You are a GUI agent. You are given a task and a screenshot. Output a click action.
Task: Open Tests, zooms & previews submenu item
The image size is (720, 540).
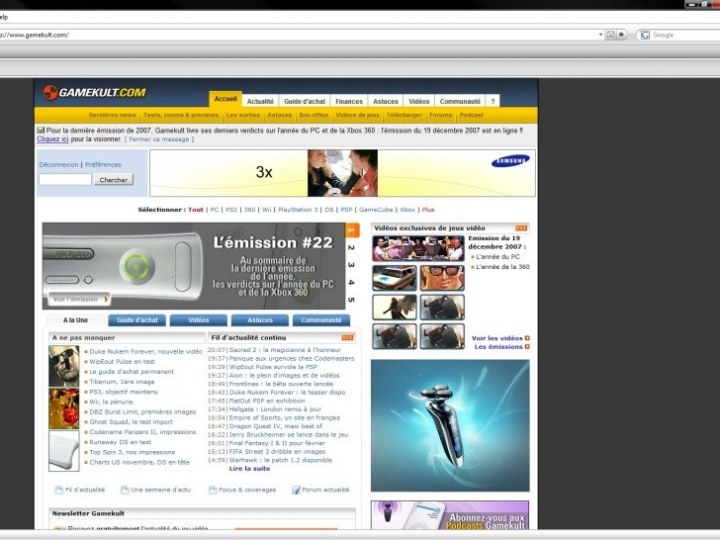(181, 115)
